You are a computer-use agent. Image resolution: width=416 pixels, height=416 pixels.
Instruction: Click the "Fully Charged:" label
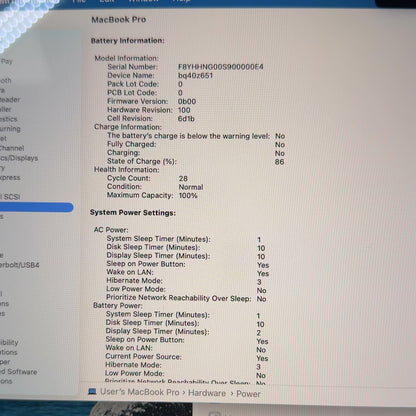(x=132, y=144)
